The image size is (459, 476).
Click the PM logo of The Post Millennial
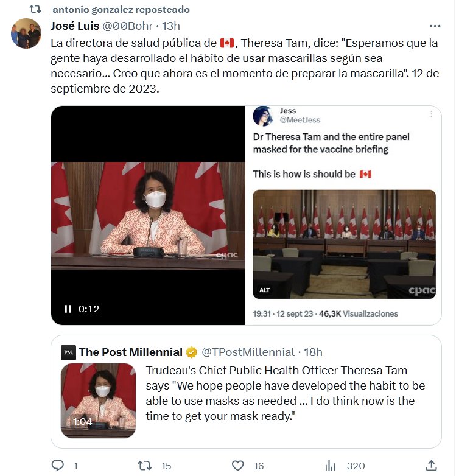pyautogui.click(x=68, y=352)
